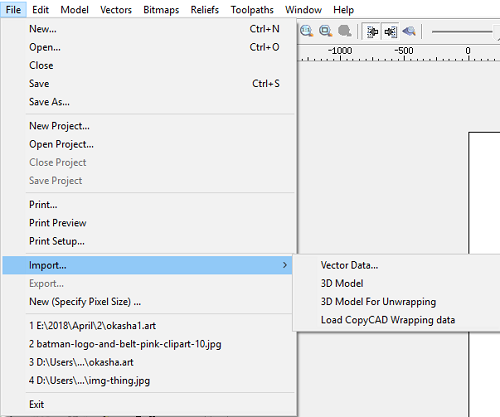
Task: Click the disabled Export... entry
Action: point(148,283)
